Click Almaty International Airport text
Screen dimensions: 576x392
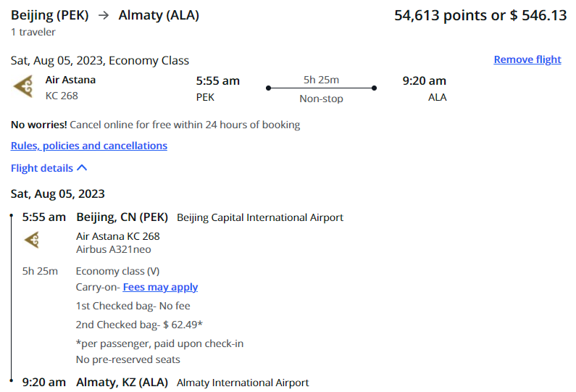coord(243,383)
